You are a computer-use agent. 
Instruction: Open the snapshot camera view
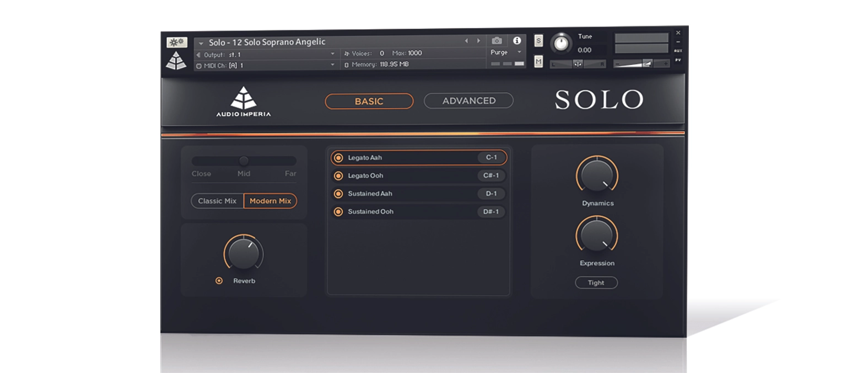click(497, 41)
